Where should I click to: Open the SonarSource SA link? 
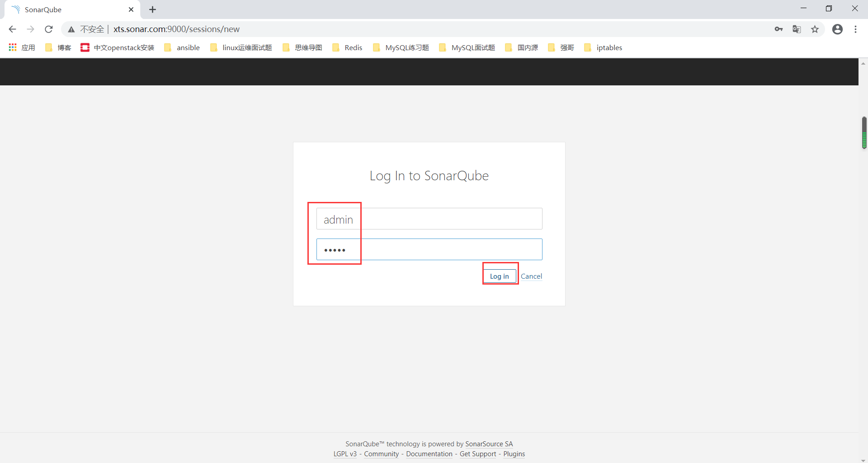coord(489,444)
